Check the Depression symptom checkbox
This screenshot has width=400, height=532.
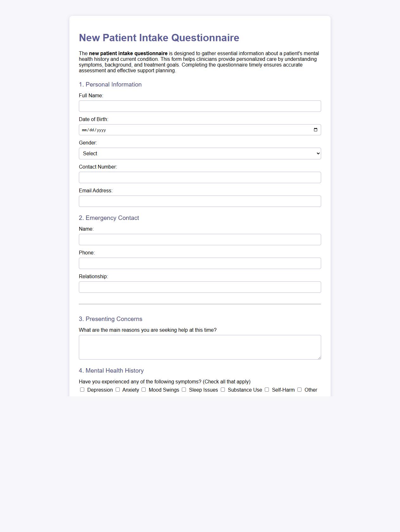82,389
